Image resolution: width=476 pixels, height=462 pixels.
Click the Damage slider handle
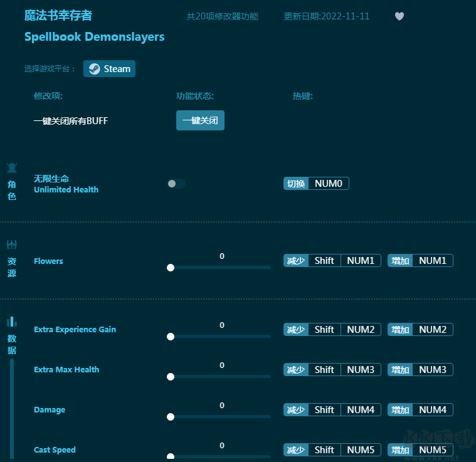coord(171,417)
